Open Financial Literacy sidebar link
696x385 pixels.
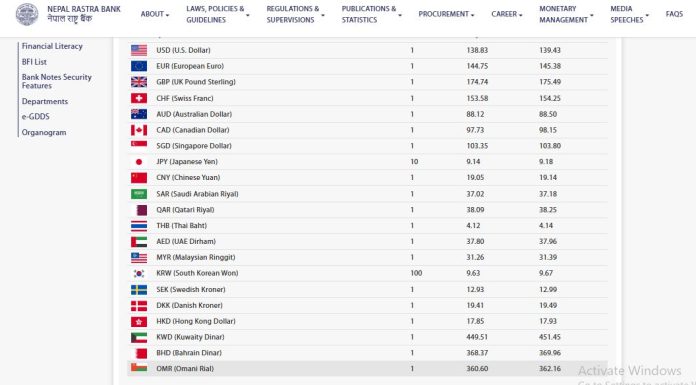(x=52, y=46)
